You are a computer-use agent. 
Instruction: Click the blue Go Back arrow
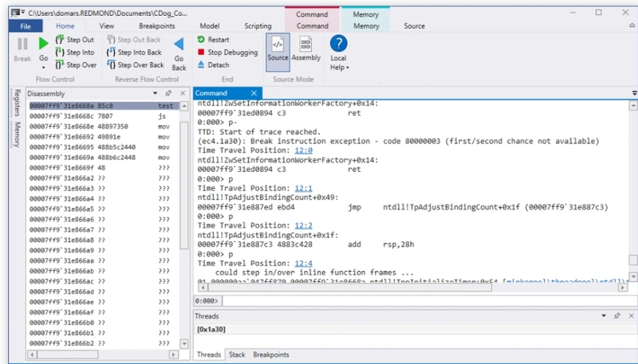179,44
